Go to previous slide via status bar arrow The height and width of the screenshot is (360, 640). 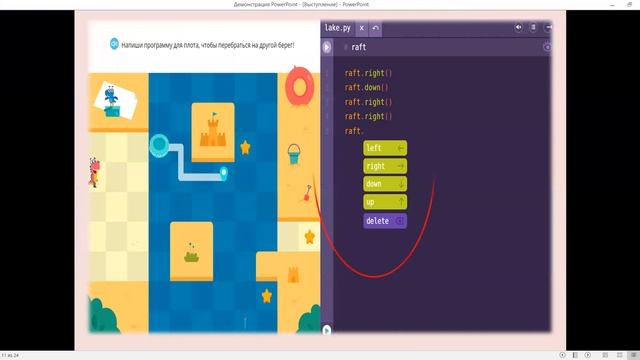(x=562, y=355)
